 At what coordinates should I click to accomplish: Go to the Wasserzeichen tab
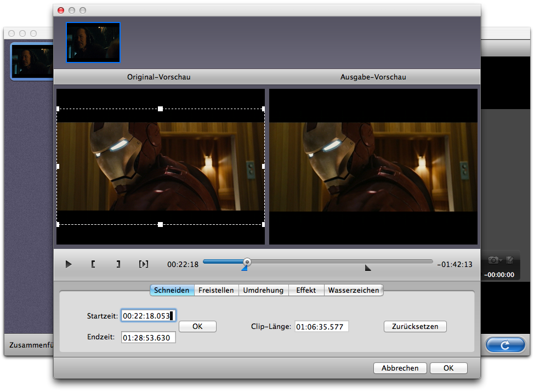[354, 290]
